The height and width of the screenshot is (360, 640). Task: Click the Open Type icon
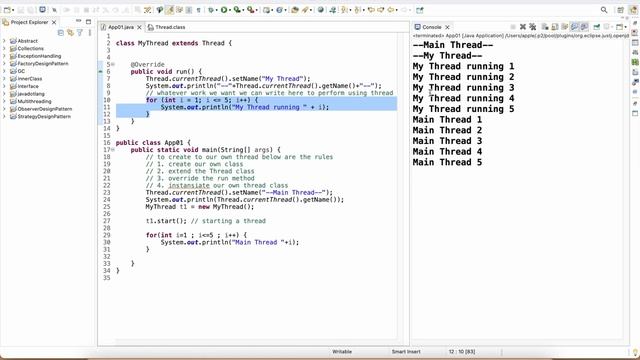[x=295, y=10]
